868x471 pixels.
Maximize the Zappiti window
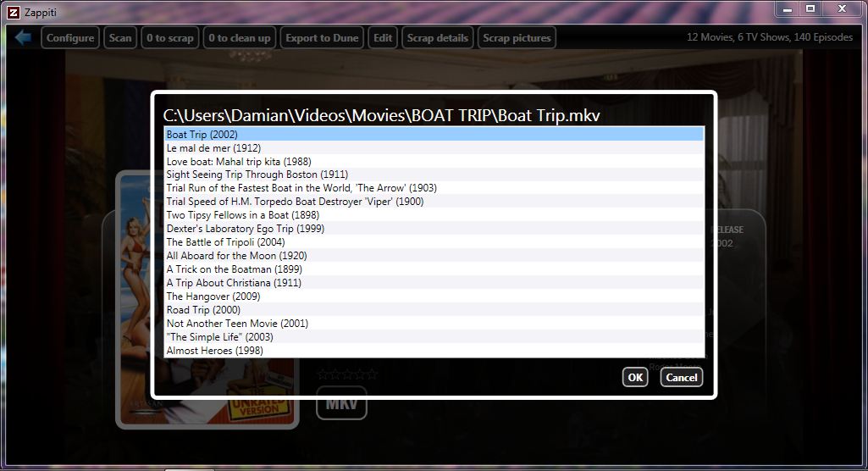coord(810,9)
